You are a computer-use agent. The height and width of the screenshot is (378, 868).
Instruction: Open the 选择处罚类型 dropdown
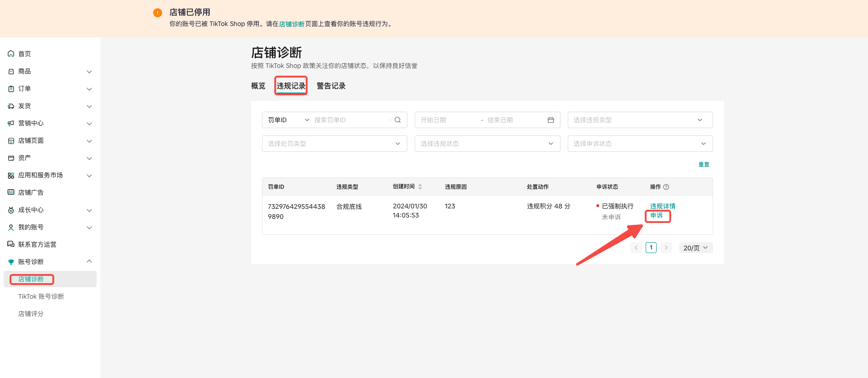coord(334,144)
